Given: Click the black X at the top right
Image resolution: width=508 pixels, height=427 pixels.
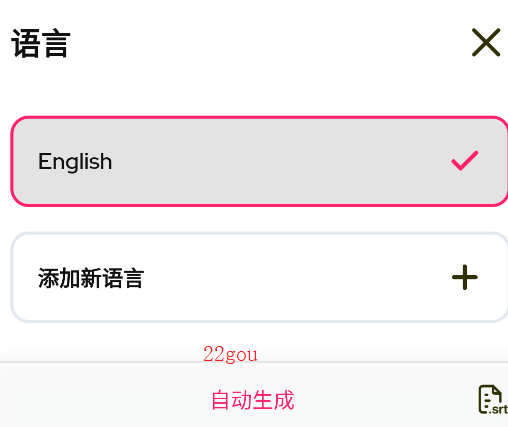Looking at the screenshot, I should [486, 42].
